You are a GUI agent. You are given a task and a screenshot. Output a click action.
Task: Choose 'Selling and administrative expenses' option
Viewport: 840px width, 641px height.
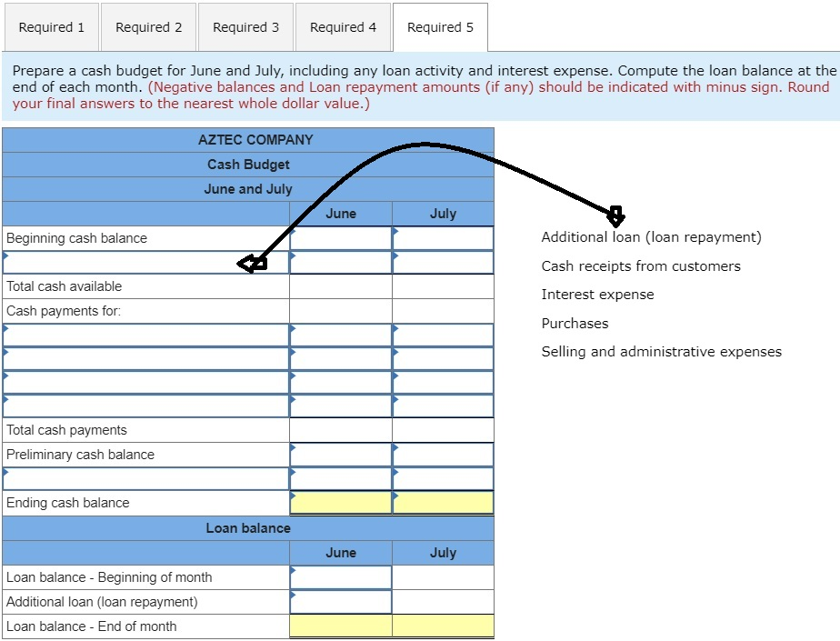(x=661, y=352)
